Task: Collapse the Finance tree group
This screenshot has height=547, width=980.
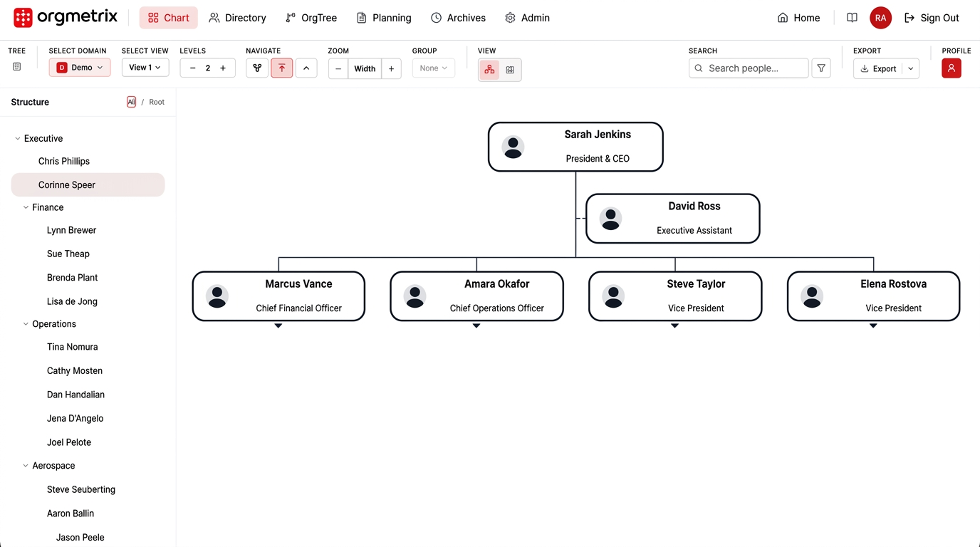Action: tap(26, 208)
